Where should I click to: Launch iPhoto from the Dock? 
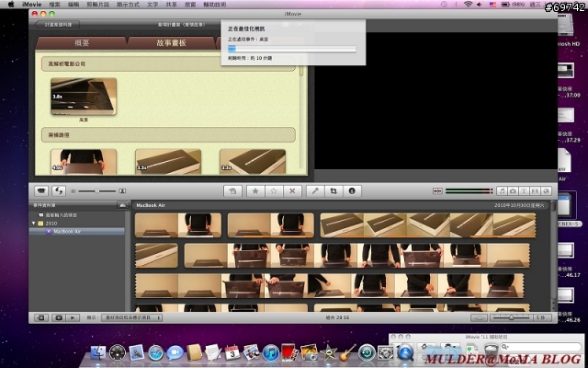click(x=309, y=353)
